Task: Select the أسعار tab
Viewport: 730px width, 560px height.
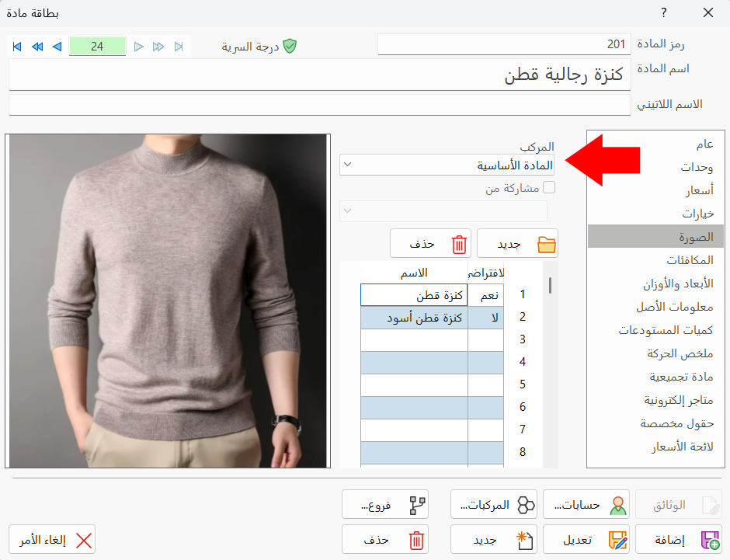Action: pos(655,190)
